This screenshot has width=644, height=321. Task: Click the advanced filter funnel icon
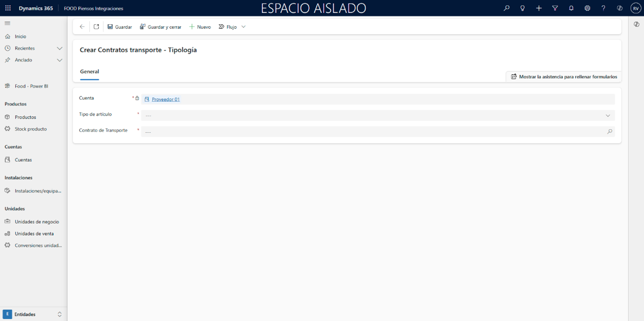click(555, 8)
